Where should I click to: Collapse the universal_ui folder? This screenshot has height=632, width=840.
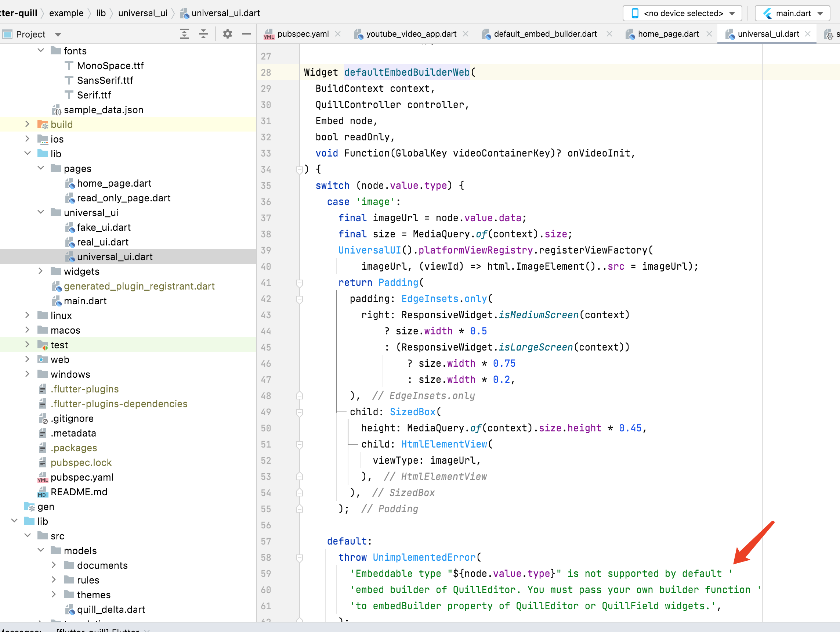pos(41,212)
